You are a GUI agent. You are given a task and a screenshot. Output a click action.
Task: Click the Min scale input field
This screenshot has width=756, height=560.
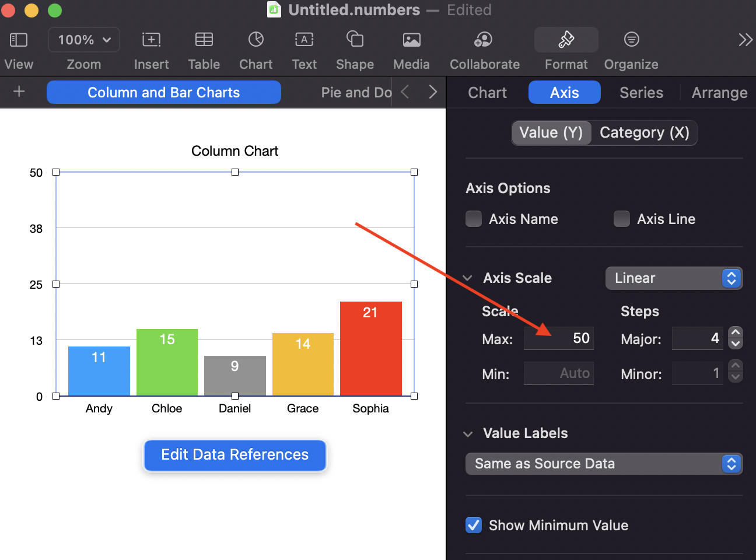(x=559, y=373)
